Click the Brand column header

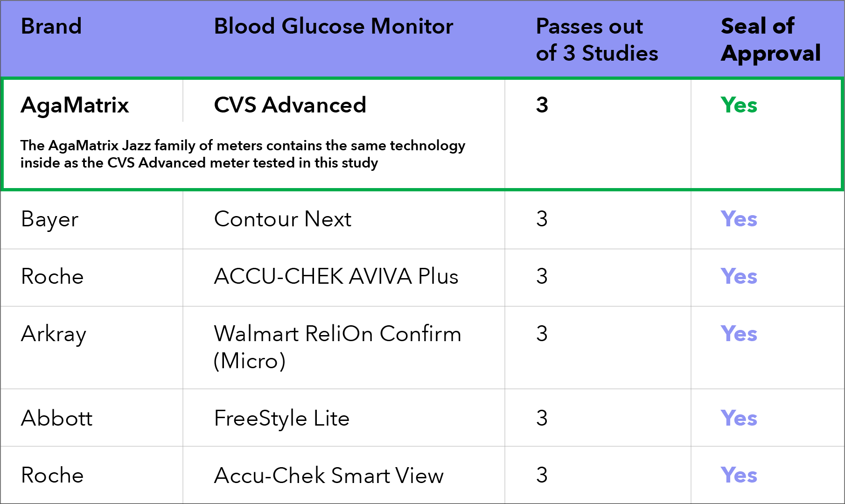51,26
